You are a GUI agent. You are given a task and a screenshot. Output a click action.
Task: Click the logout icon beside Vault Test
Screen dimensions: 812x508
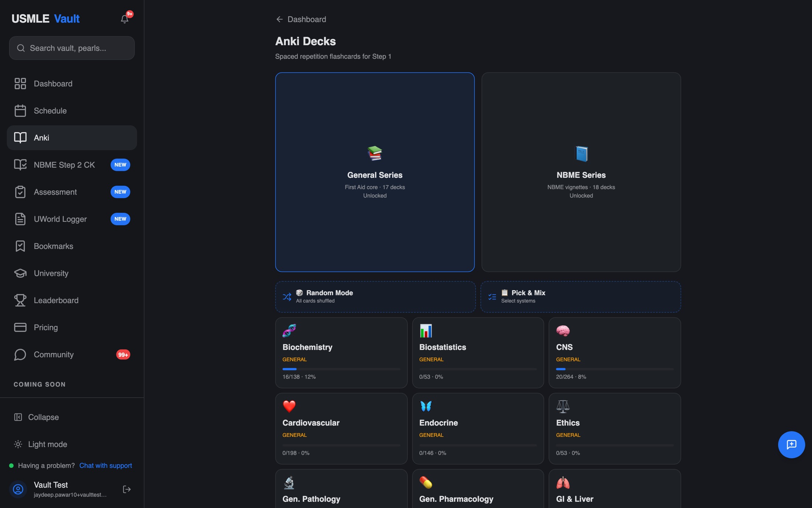pyautogui.click(x=127, y=489)
